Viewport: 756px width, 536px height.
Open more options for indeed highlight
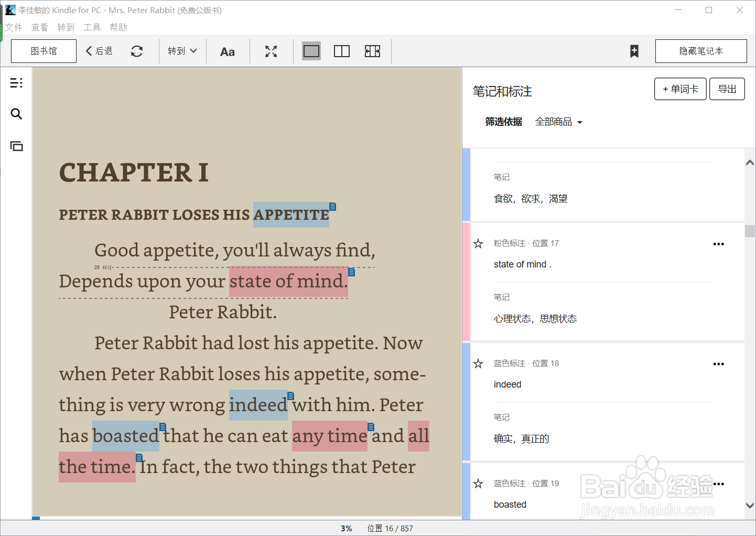719,364
